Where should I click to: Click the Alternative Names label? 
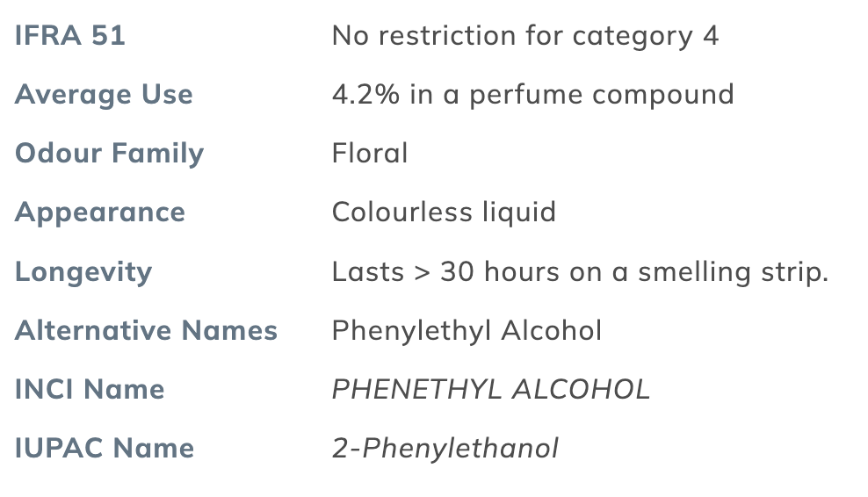point(146,330)
